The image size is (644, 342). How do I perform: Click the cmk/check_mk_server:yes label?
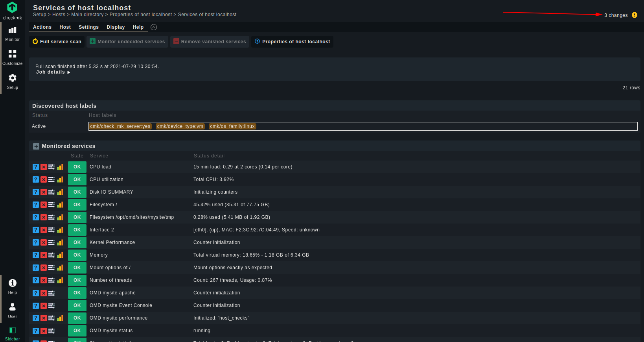click(120, 126)
